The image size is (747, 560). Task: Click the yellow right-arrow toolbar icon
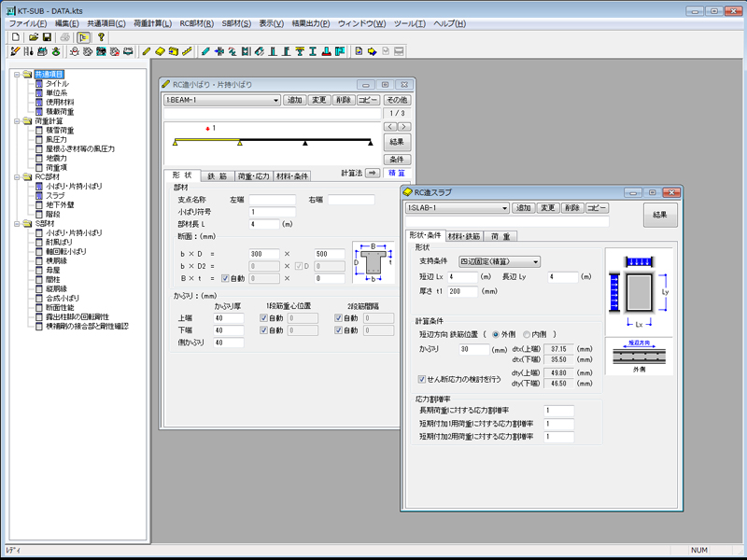tap(372, 51)
